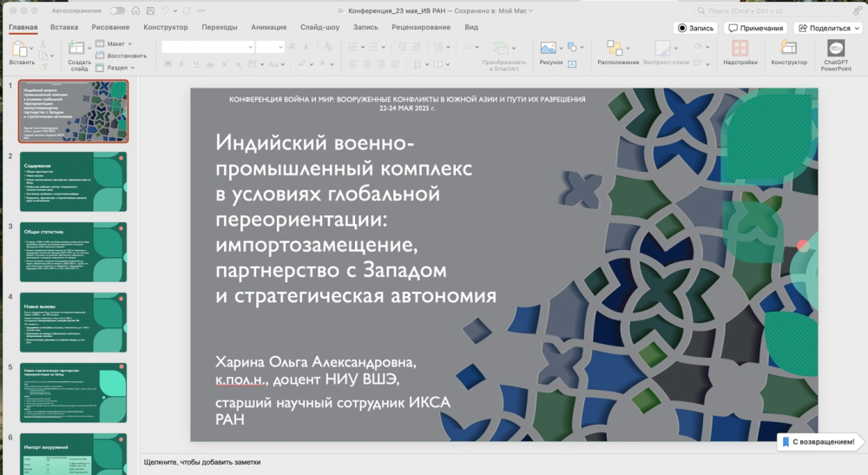Image resolution: width=868 pixels, height=475 pixels.
Task: Toggle bold Ж formatting
Action: coord(168,64)
